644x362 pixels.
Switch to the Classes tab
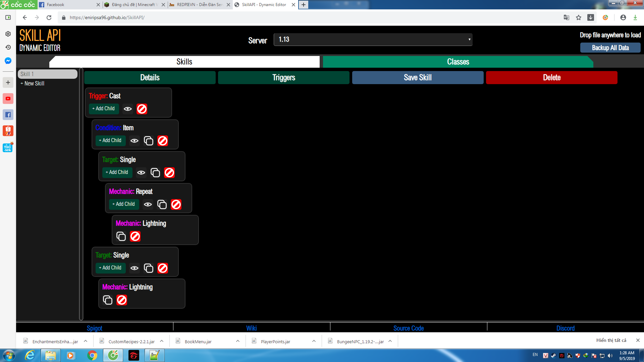tap(458, 62)
